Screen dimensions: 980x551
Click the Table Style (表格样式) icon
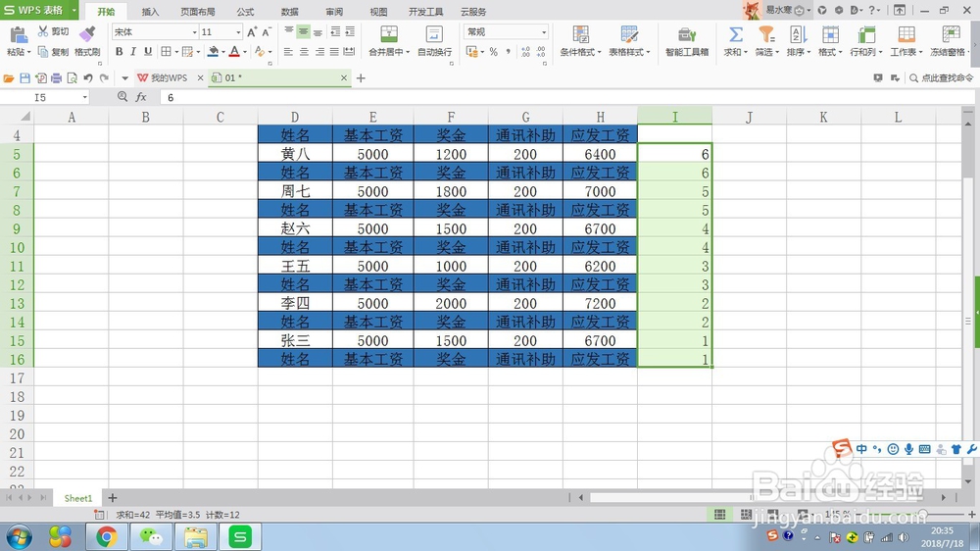coord(629,34)
